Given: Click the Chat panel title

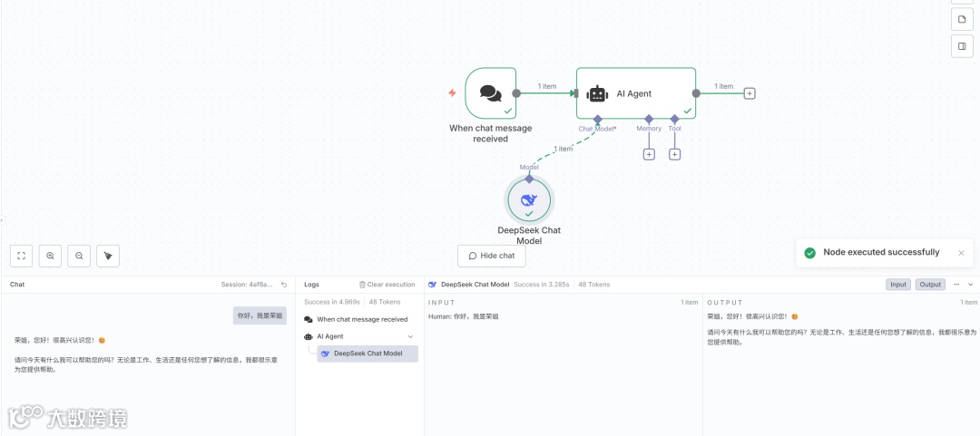Looking at the screenshot, I should click(17, 285).
